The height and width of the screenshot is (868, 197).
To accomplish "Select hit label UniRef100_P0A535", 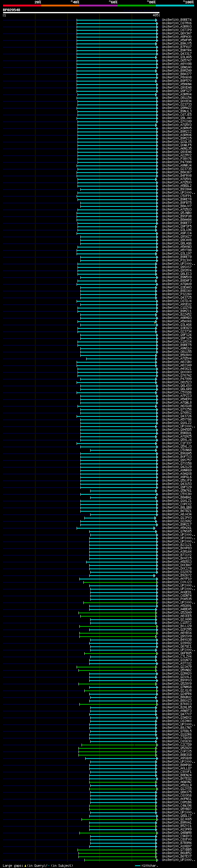I will click(x=177, y=599).
